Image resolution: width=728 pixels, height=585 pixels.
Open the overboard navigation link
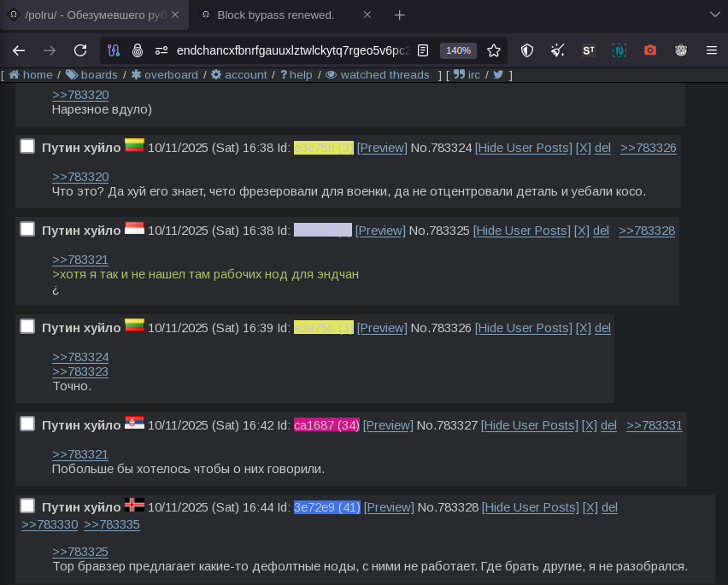coord(170,75)
